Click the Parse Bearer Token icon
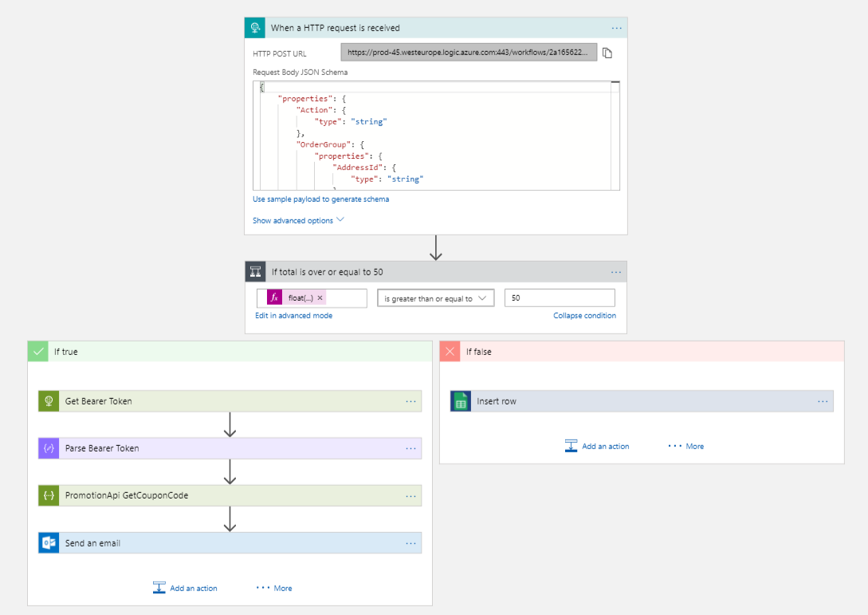This screenshot has height=615, width=868. click(49, 448)
